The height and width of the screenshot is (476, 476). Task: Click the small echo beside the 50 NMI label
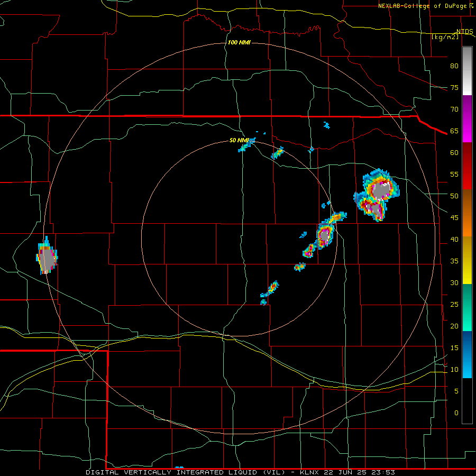pyautogui.click(x=246, y=145)
